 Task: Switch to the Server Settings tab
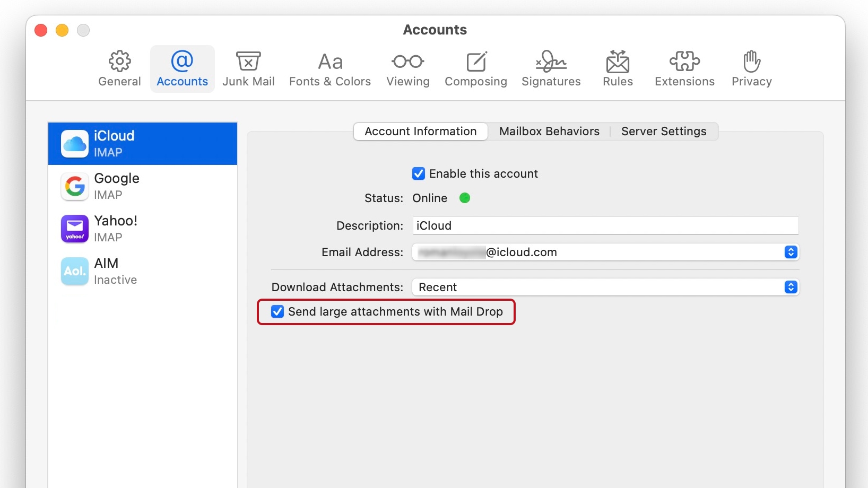click(x=663, y=131)
